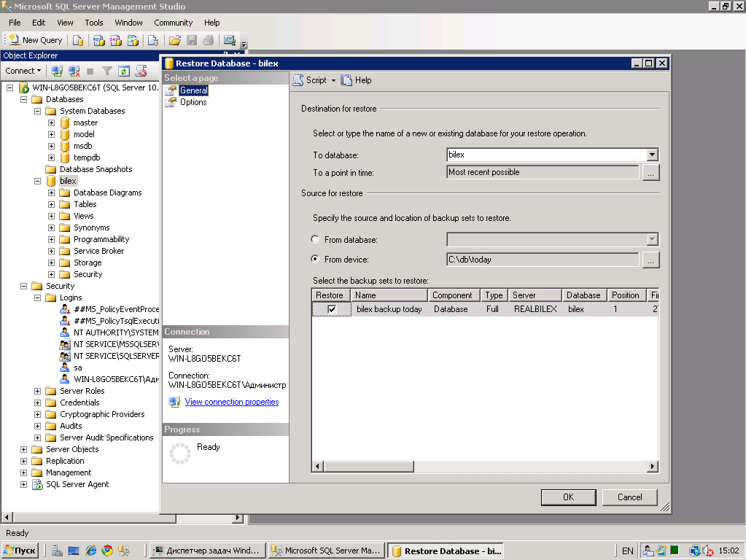Click the To database input field
Image resolution: width=746 pixels, height=560 pixels.
pos(547,155)
